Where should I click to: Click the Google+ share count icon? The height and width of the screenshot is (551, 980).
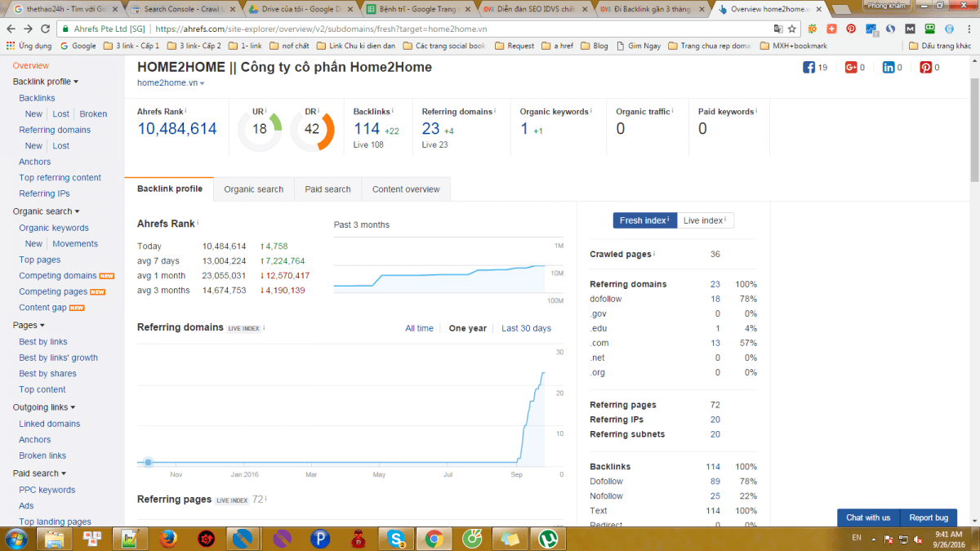850,68
